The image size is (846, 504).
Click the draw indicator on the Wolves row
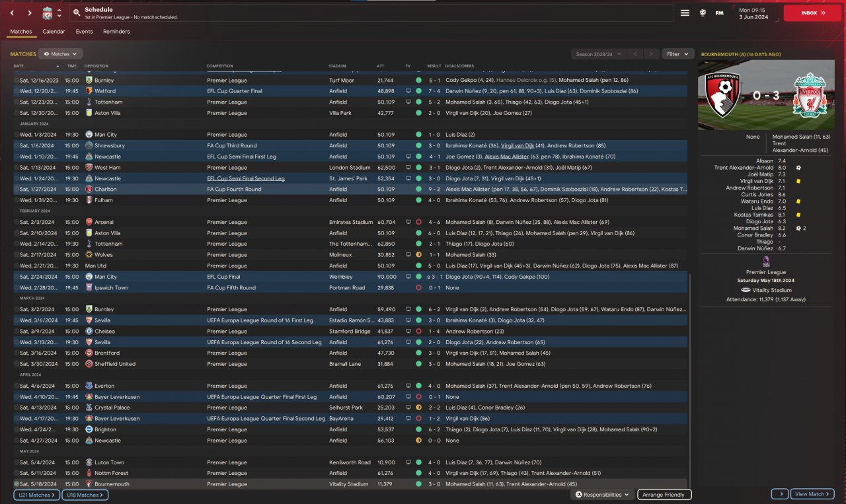click(418, 255)
